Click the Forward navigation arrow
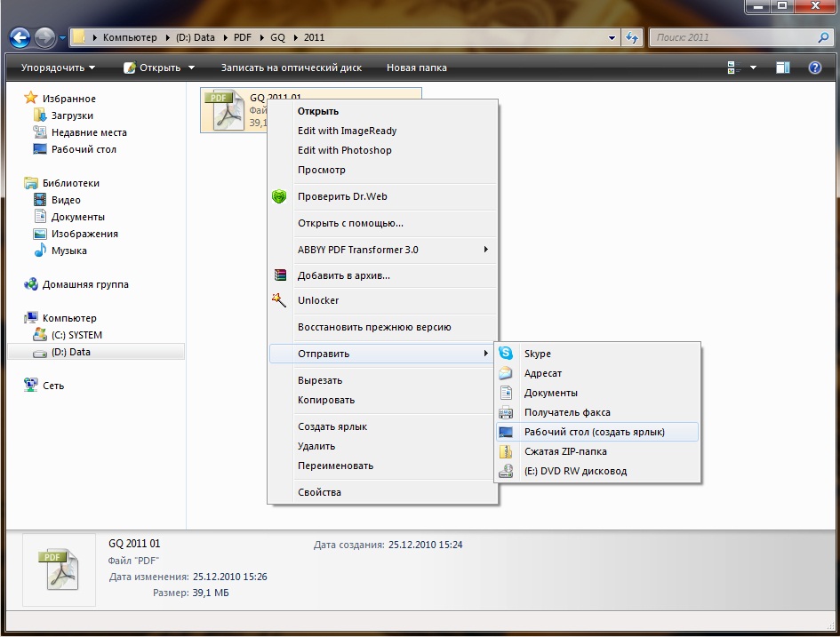The height and width of the screenshot is (637, 840). point(44,37)
